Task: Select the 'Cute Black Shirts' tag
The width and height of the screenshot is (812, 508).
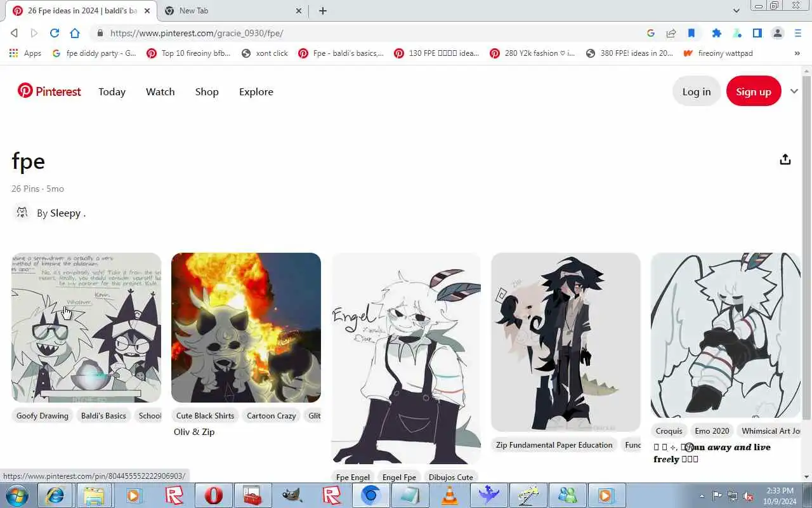Action: click(205, 416)
